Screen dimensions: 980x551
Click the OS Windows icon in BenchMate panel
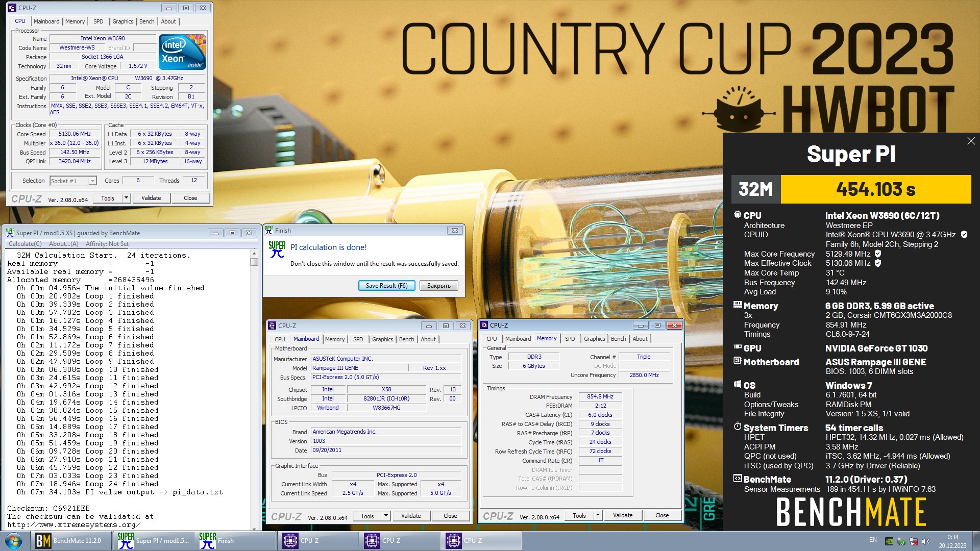[737, 384]
